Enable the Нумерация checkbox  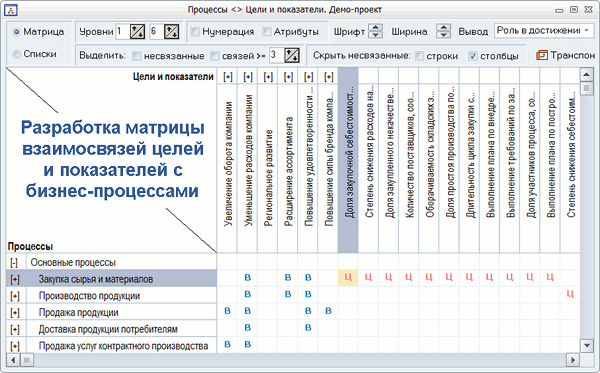click(x=195, y=32)
